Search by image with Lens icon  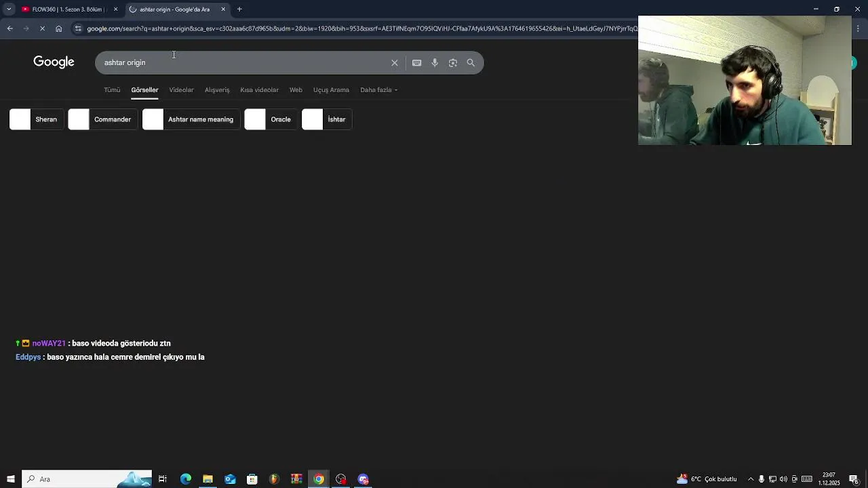coord(453,62)
